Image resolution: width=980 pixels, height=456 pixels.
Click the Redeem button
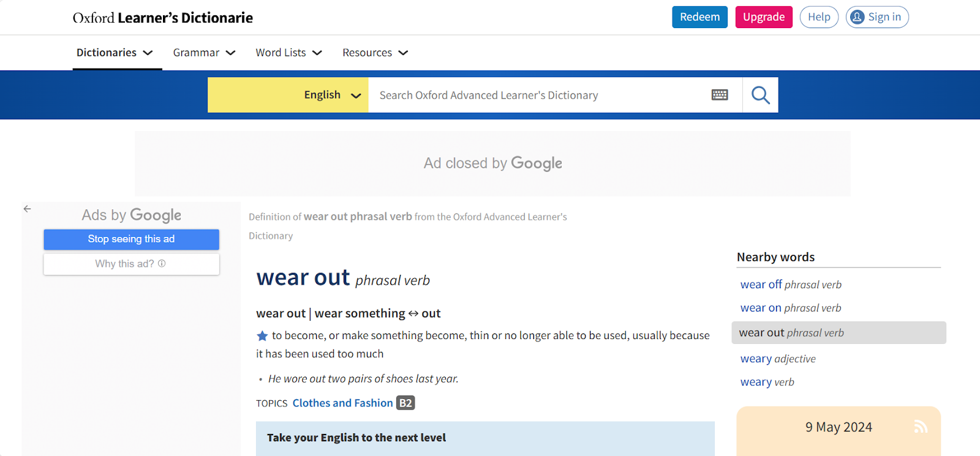(699, 17)
